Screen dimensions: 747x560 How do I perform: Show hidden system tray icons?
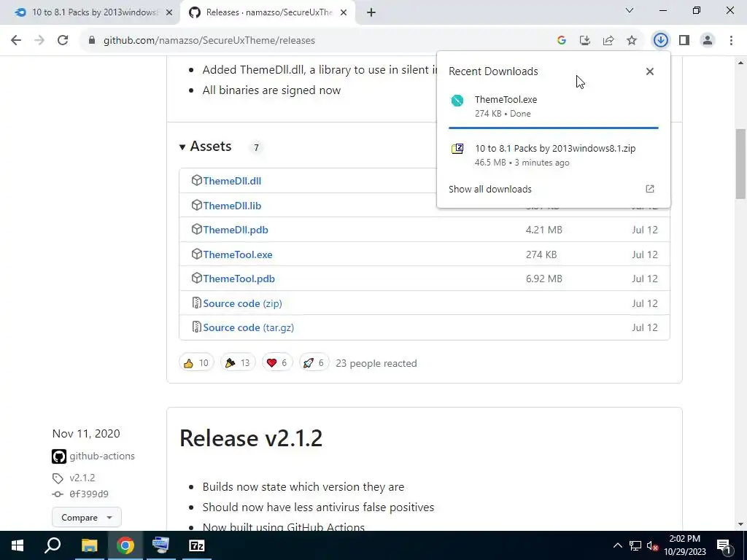click(x=617, y=545)
